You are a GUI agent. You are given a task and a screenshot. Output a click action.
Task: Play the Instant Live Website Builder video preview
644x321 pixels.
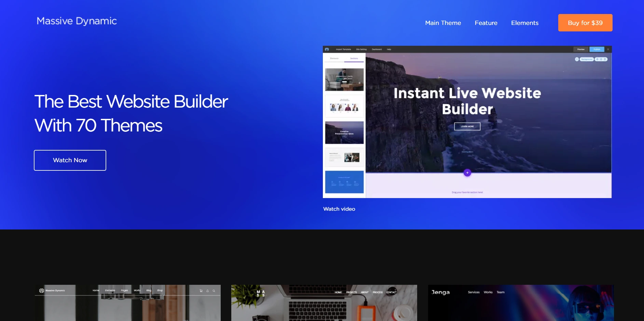coord(467,122)
